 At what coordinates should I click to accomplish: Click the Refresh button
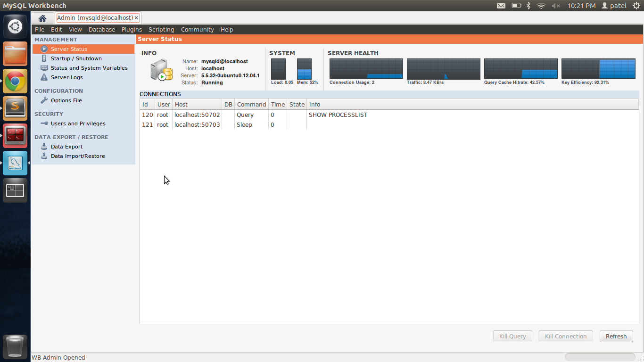(x=616, y=336)
